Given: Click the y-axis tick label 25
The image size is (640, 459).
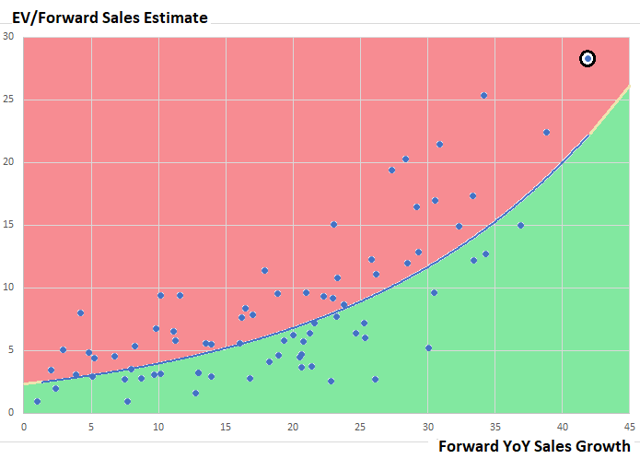Looking at the screenshot, I should click(x=9, y=100).
